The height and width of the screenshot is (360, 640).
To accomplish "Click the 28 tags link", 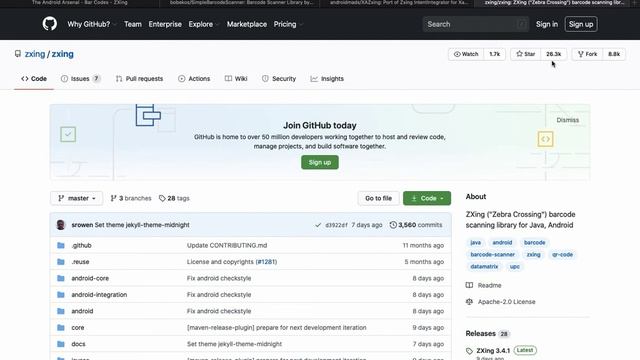I will pos(174,198).
